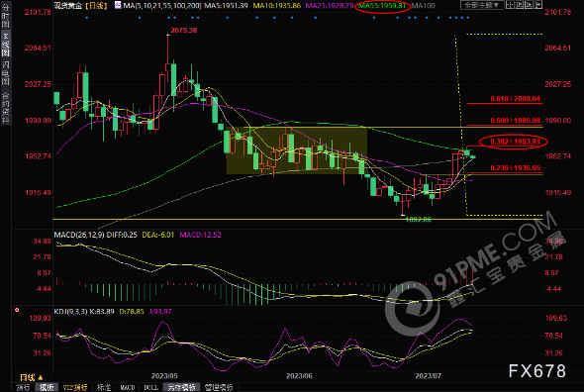
Task: Click the small MA indicator icon before MA(5,10,21...)
Action: pyautogui.click(x=118, y=5)
